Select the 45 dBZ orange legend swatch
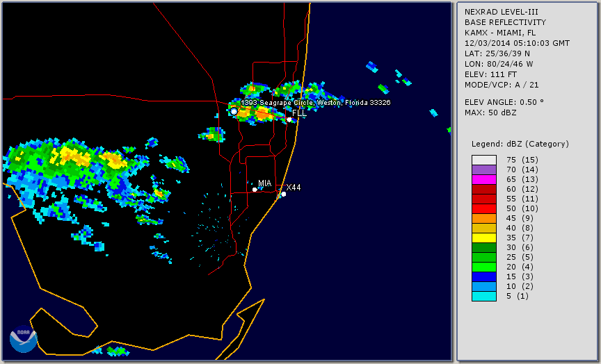Screen dimensions: 601x364 click(484, 219)
